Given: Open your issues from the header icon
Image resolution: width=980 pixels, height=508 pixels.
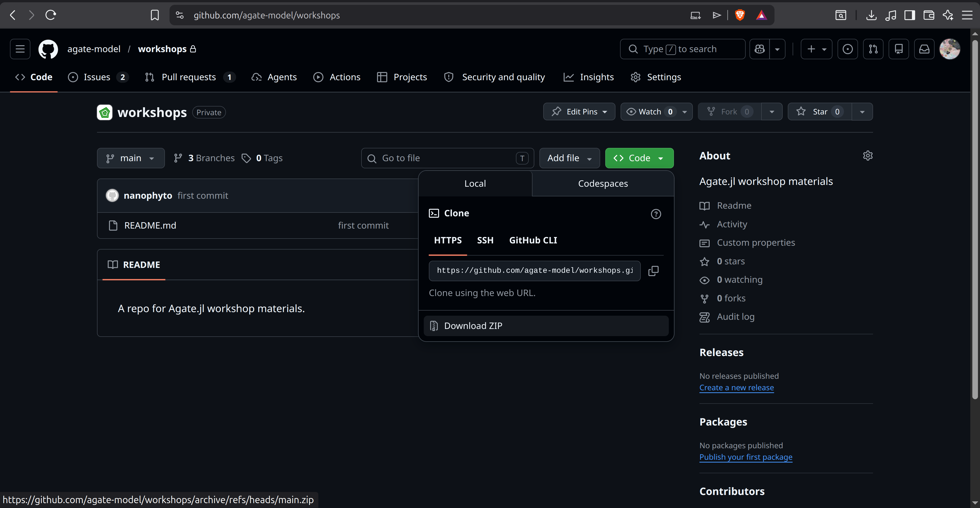Looking at the screenshot, I should pos(848,49).
